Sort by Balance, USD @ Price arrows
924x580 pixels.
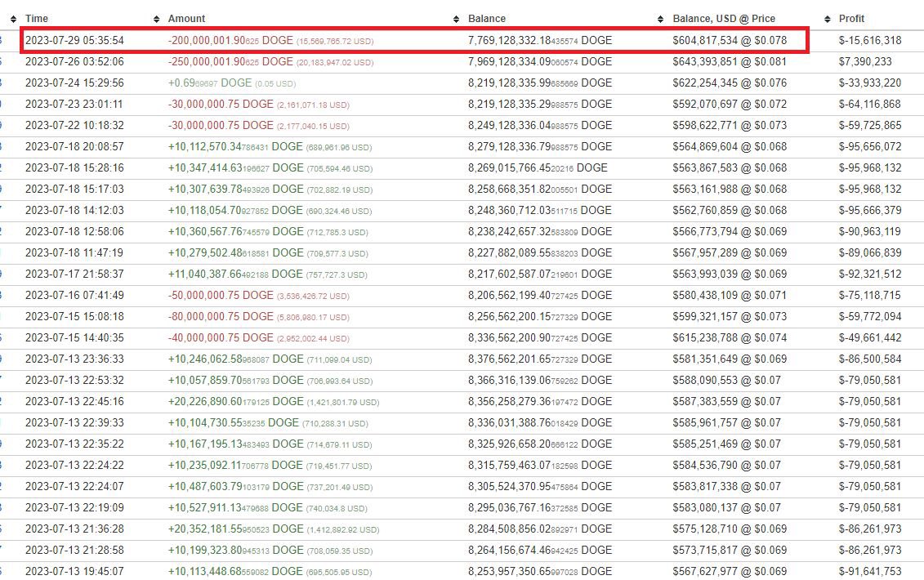coord(660,20)
